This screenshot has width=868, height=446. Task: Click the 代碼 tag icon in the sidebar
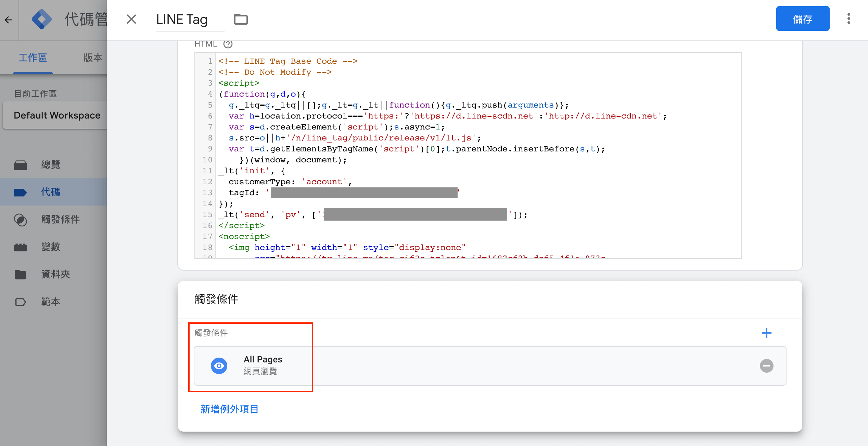point(21,193)
